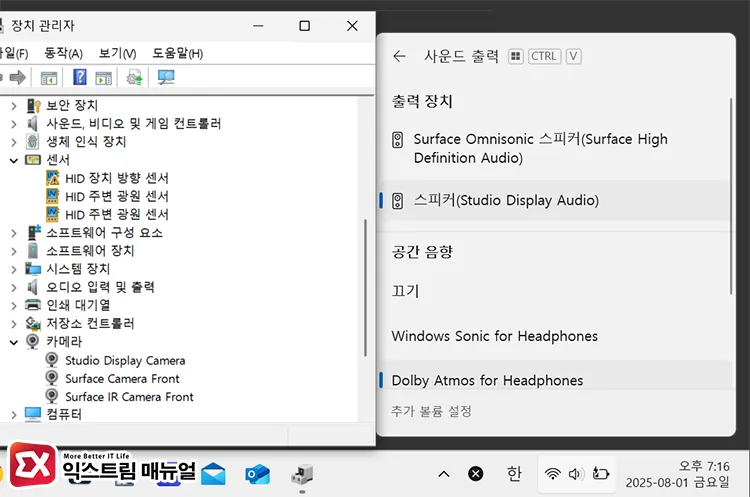Image resolution: width=750 pixels, height=497 pixels.
Task: Click the action pane toolbar icon
Action: [103, 77]
